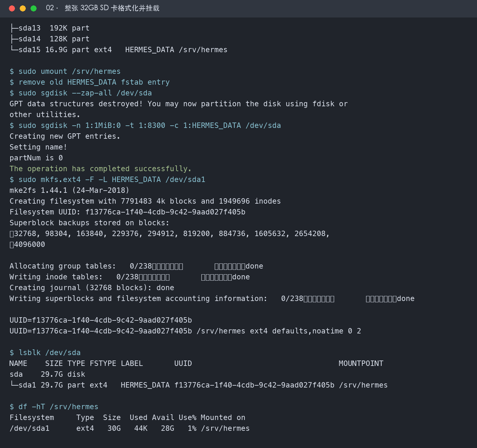Click the yellow minimize window button
The width and height of the screenshot is (477, 448).
[23, 8]
